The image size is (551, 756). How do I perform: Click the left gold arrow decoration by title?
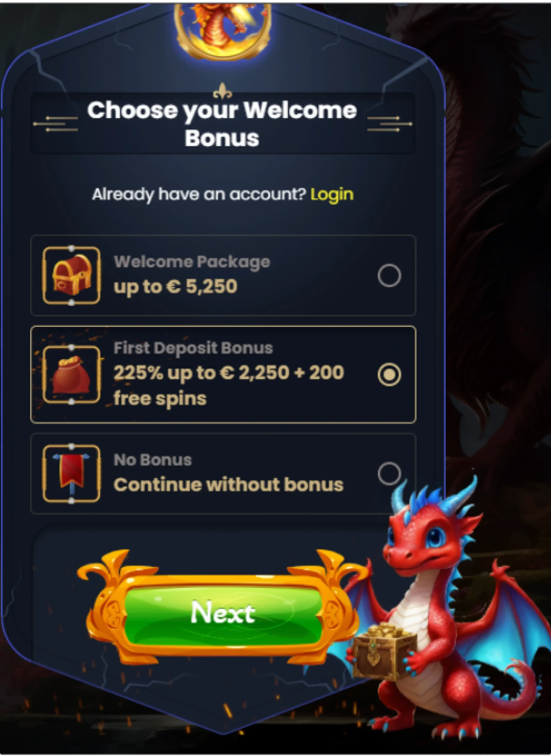pos(55,124)
